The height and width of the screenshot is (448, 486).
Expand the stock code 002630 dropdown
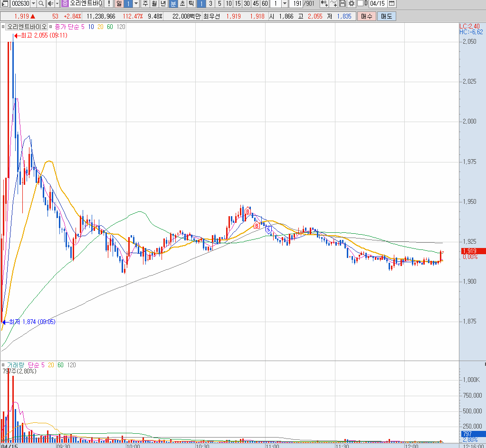(33, 4)
